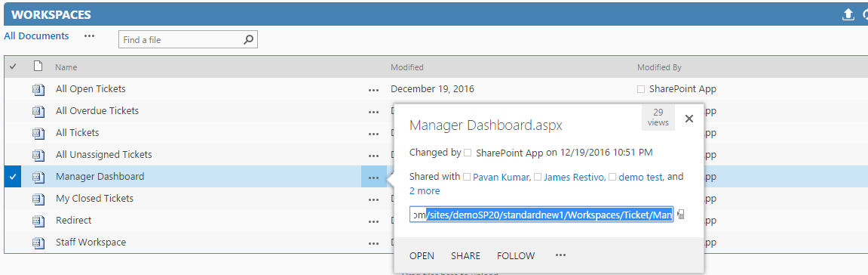868x275 pixels.
Task: Open views ellipsis beside All Documents
Action: point(89,36)
